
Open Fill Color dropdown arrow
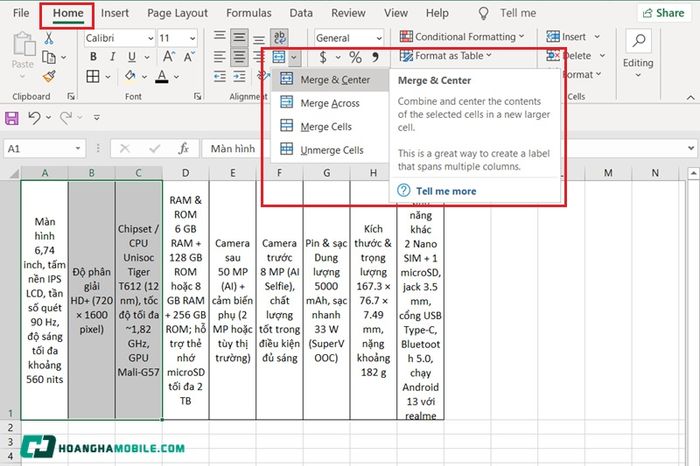click(144, 77)
